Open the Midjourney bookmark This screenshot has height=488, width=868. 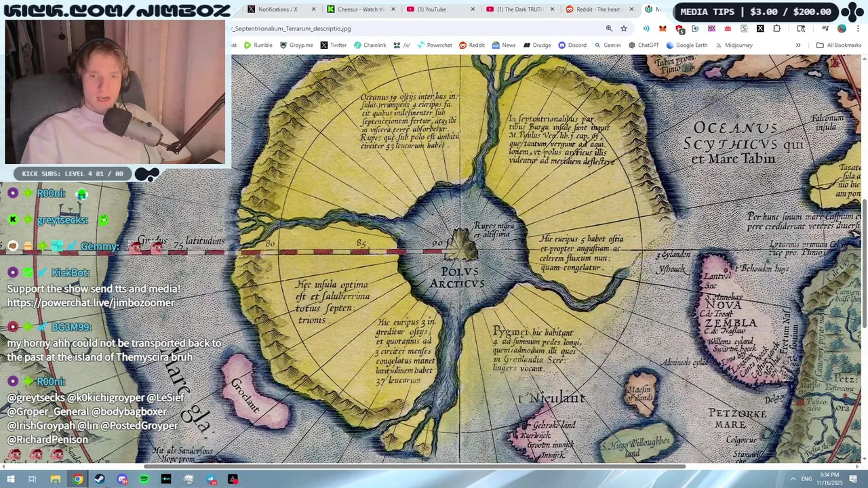point(734,45)
